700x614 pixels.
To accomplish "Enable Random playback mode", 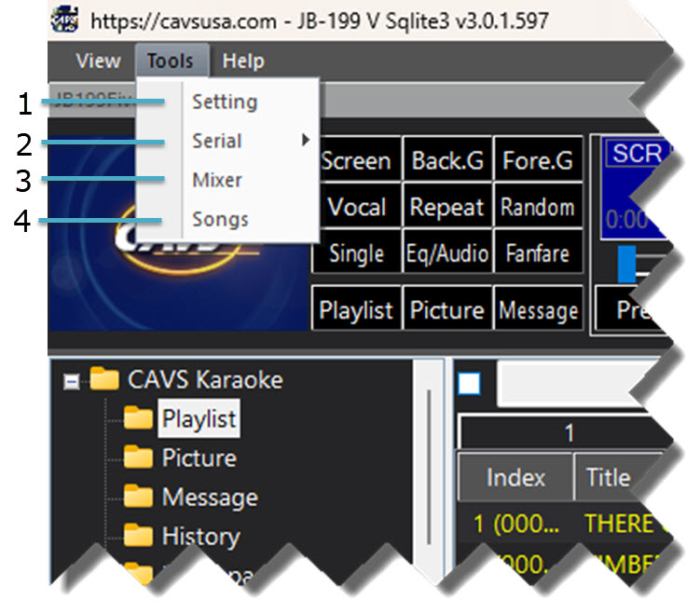I will coord(537,207).
